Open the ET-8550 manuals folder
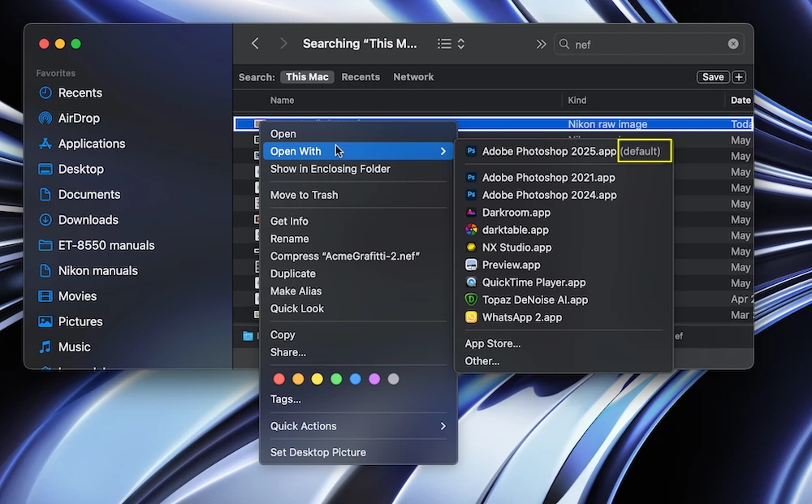812x504 pixels. 97,245
